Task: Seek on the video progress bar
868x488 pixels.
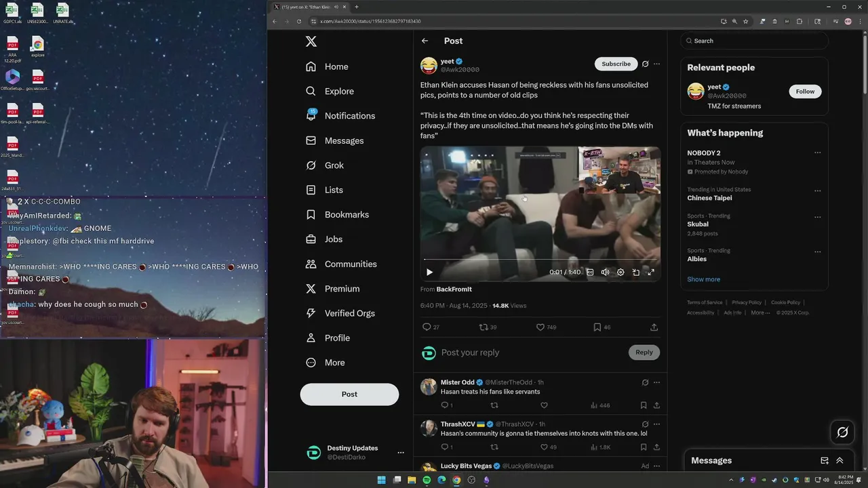Action: click(540, 260)
